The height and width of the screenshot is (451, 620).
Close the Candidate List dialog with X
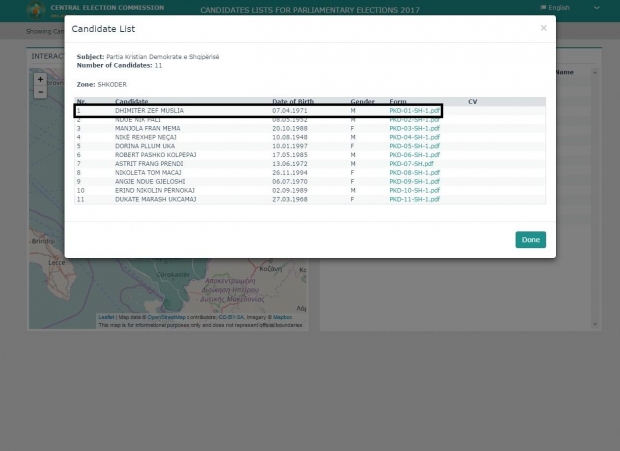click(544, 28)
